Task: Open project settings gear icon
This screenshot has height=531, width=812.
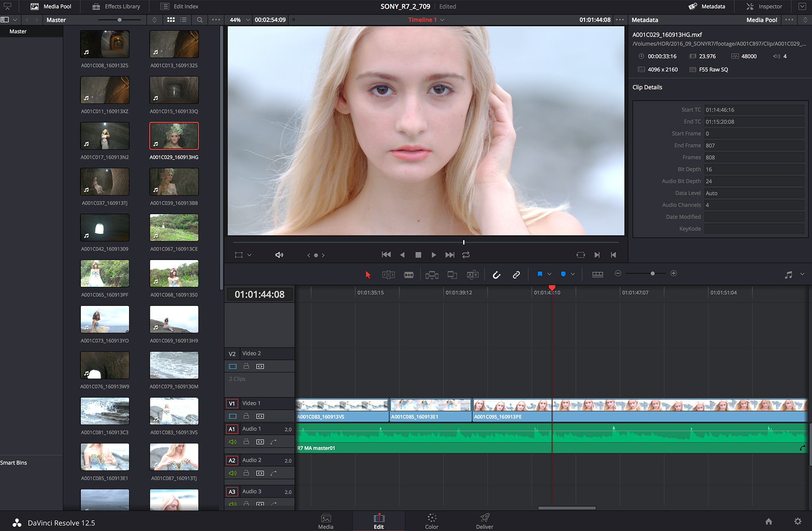Action: click(x=797, y=521)
